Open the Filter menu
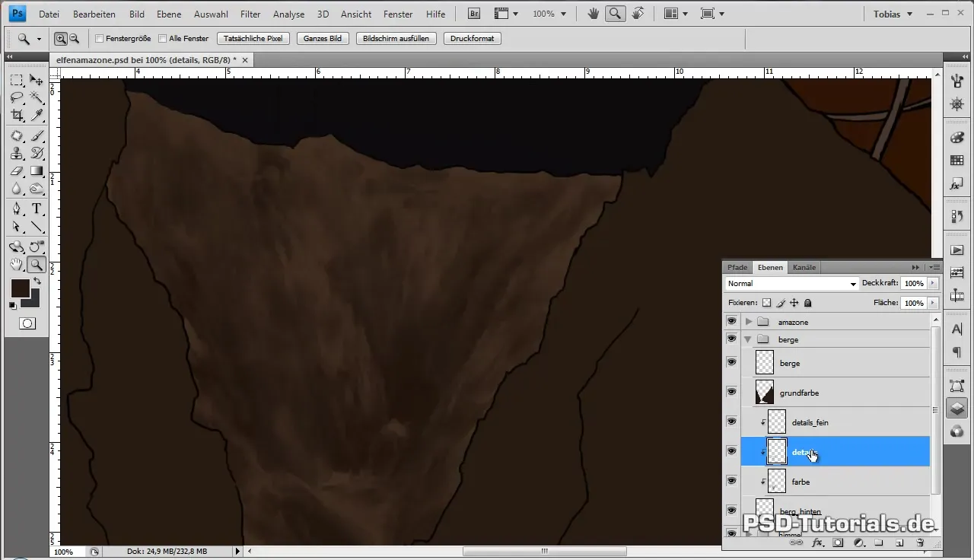The width and height of the screenshot is (974, 560). [x=250, y=14]
